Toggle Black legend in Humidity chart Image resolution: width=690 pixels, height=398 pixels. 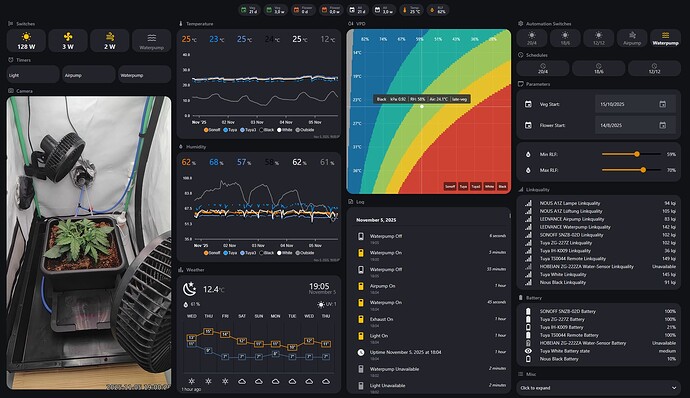(x=267, y=253)
